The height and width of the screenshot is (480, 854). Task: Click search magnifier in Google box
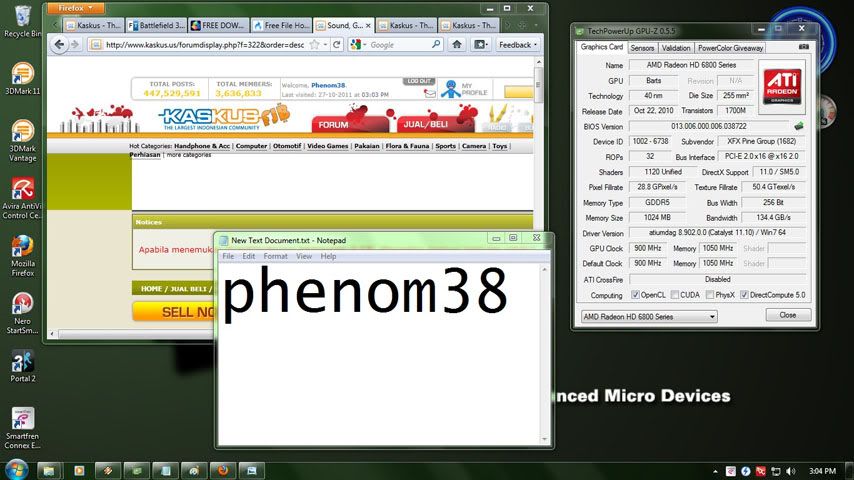(x=436, y=45)
